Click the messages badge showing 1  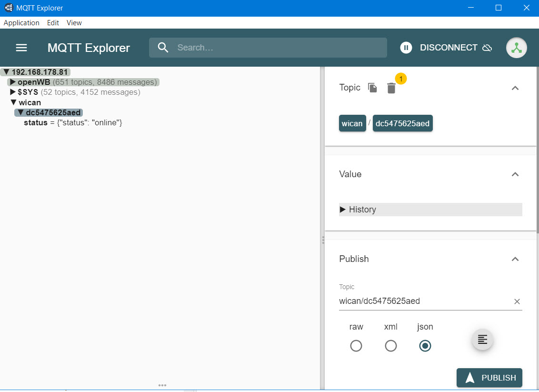click(401, 79)
